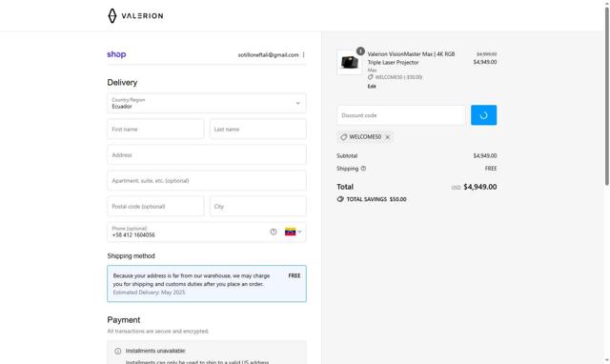Open the Shop Pay logo link

click(x=116, y=54)
